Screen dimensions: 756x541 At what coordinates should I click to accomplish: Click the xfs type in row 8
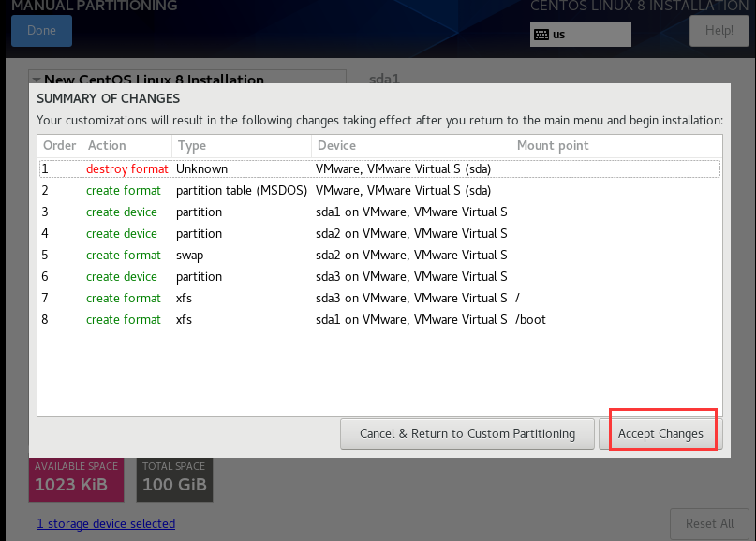(184, 320)
